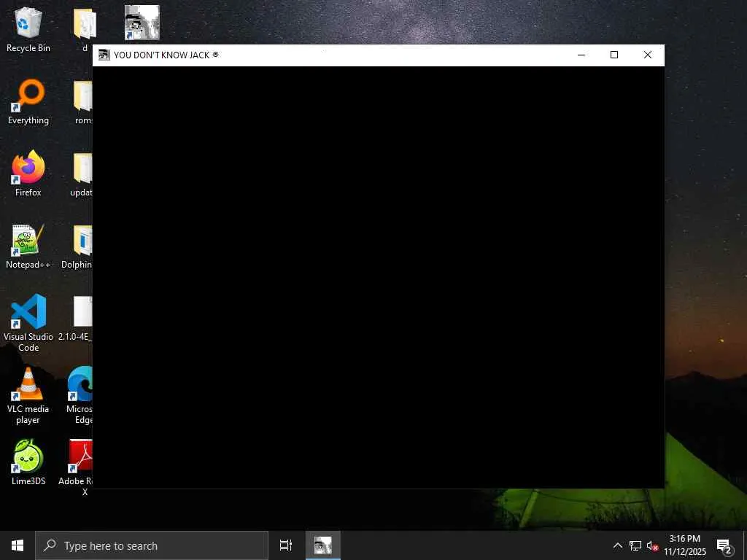
Task: Open the Windows Start menu
Action: click(18, 545)
